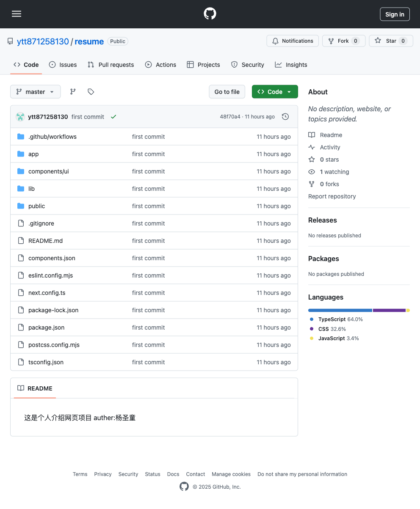Open the components.json file
The height and width of the screenshot is (509, 420).
pos(52,258)
